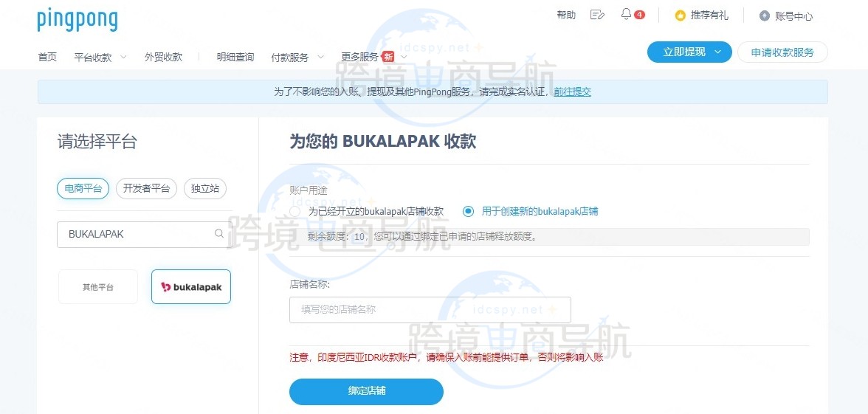Click the BUKALAPAK platform search field

pyautogui.click(x=144, y=234)
